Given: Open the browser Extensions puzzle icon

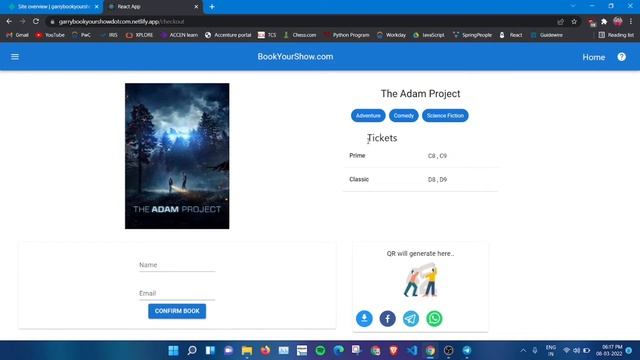Looking at the screenshot, I should coord(604,22).
